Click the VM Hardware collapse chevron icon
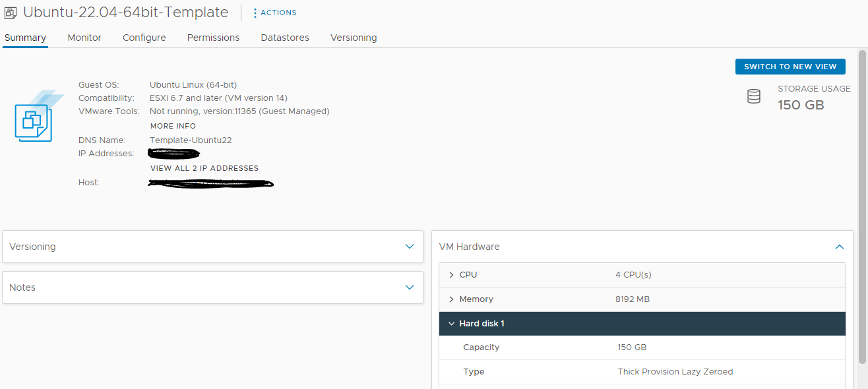The image size is (868, 389). coord(839,247)
